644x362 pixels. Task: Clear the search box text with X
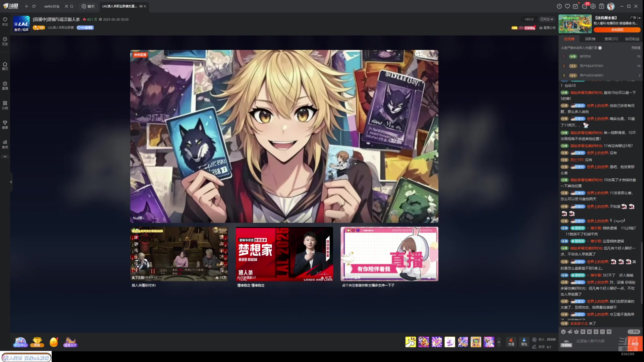click(66, 6)
